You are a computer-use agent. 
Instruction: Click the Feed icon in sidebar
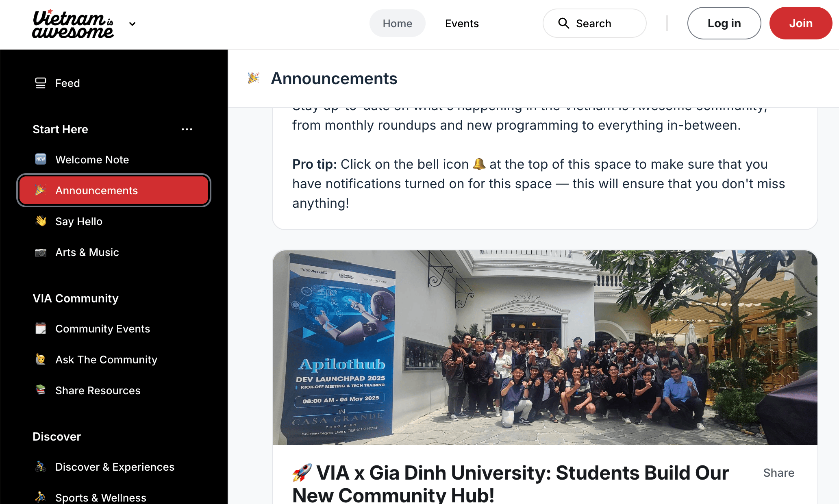coord(41,83)
